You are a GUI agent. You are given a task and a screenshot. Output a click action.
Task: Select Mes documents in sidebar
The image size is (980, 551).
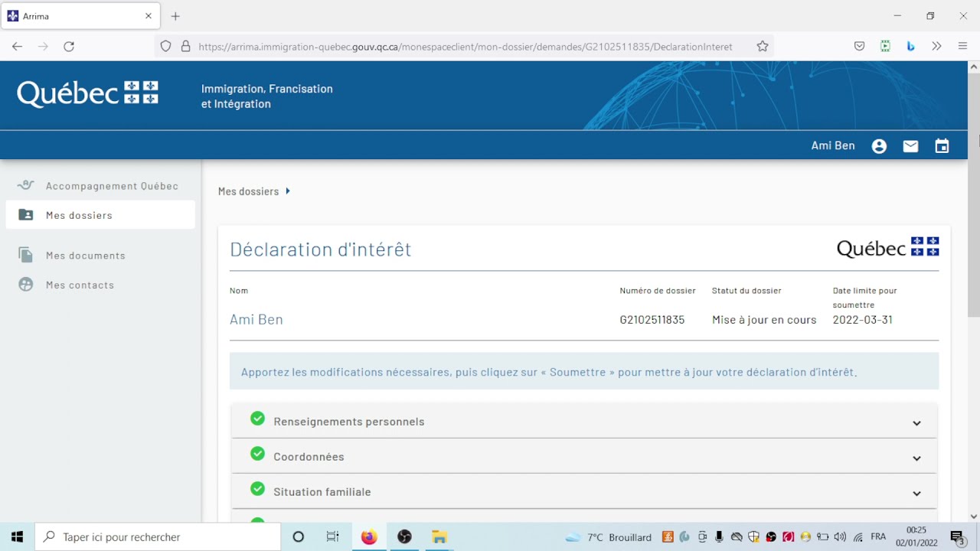100,256
